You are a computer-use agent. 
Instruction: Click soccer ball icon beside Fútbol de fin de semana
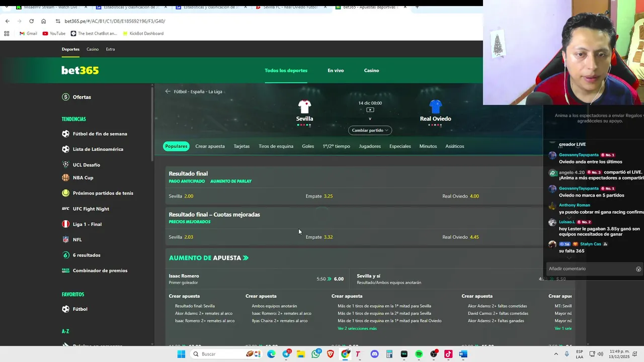point(65,134)
